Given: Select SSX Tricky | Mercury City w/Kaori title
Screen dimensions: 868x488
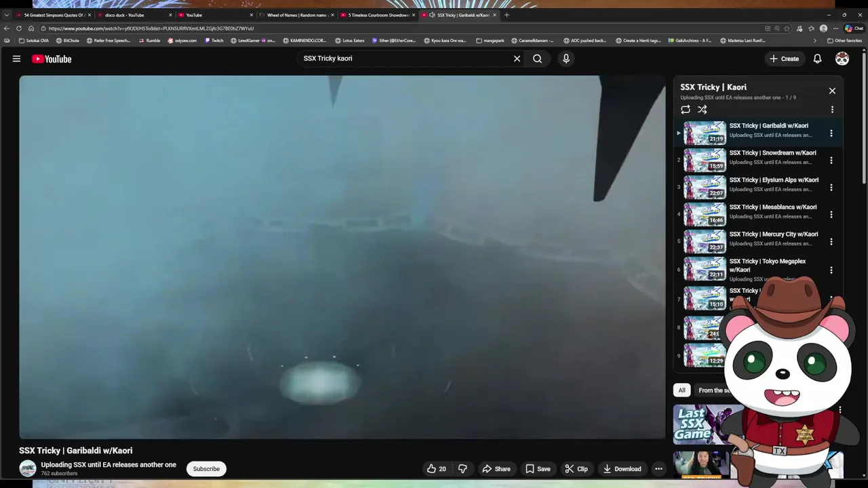Looking at the screenshot, I should point(774,235).
